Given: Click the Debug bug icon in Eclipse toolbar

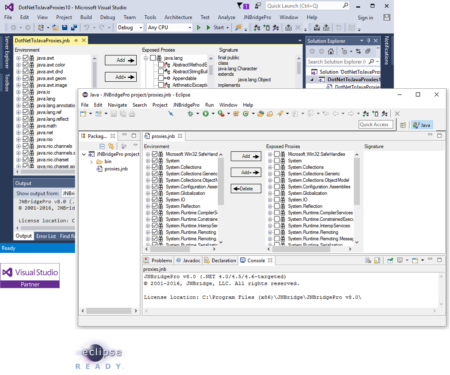Looking at the screenshot, I should coord(190,114).
